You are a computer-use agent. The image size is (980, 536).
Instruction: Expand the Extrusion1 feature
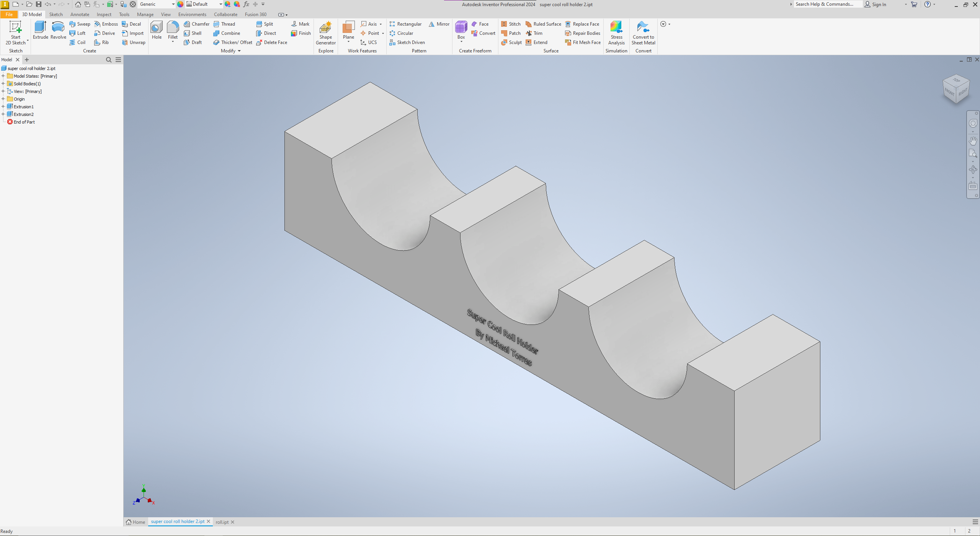point(3,107)
